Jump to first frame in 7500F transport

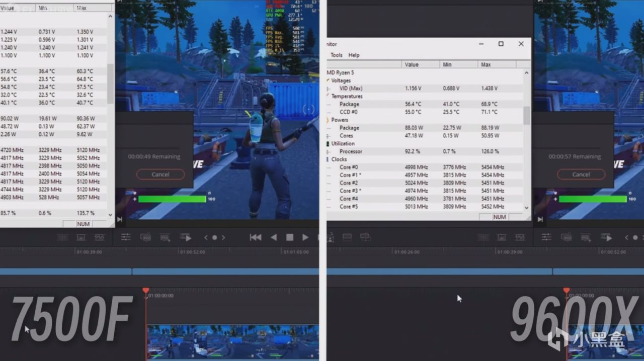pos(256,237)
